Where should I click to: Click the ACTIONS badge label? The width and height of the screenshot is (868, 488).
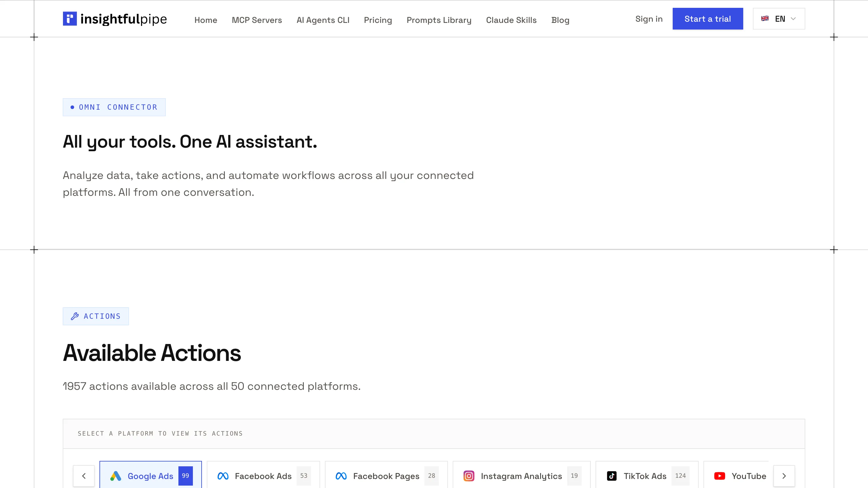point(102,316)
